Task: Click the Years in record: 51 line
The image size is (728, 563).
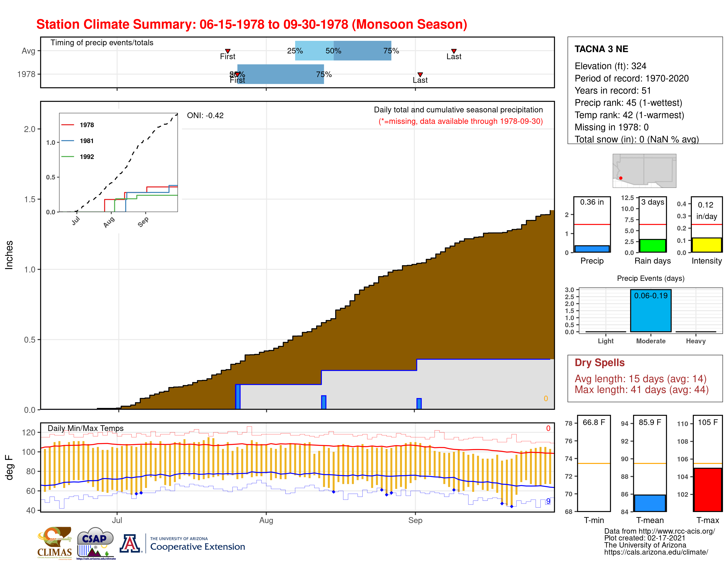Action: pyautogui.click(x=613, y=90)
